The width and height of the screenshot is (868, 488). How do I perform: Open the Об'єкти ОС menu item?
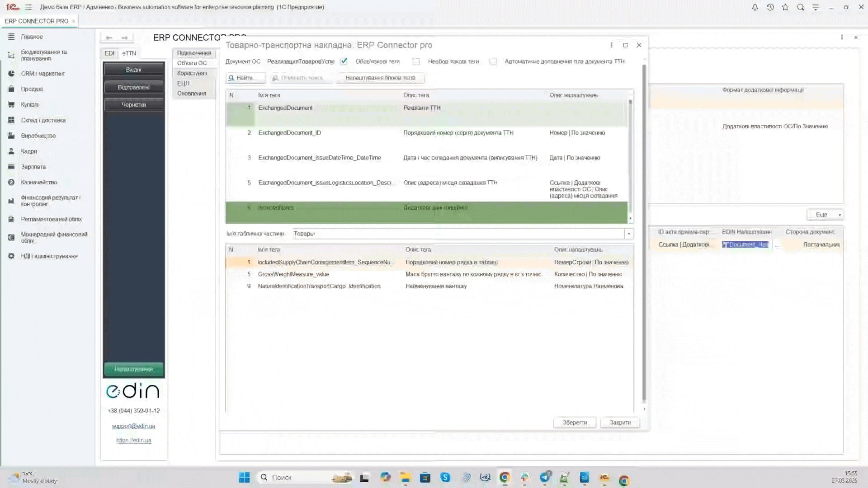(x=192, y=63)
